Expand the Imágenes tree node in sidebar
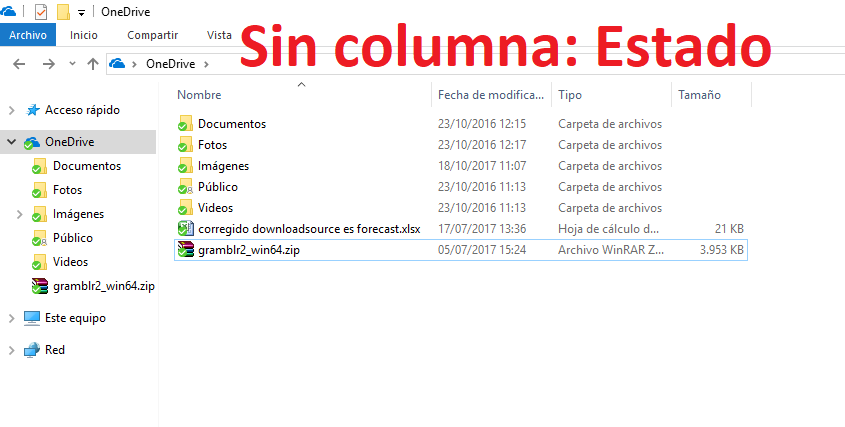This screenshot has width=845, height=427. pos(19,215)
